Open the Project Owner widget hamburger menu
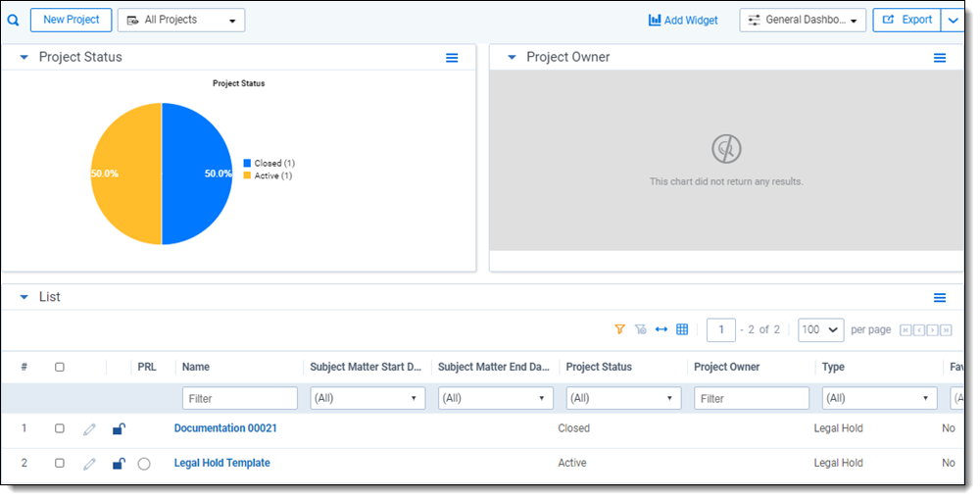 pos(940,58)
